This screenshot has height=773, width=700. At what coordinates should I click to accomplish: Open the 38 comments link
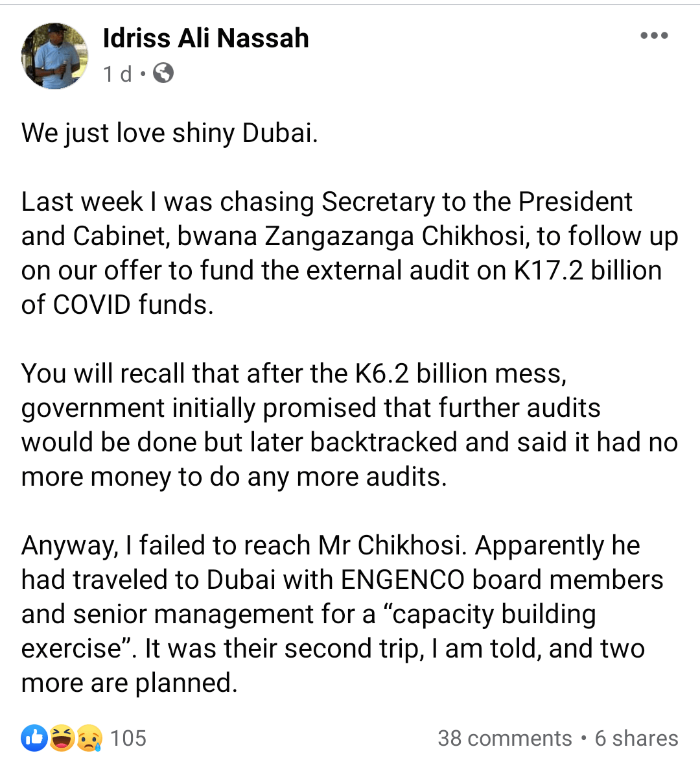[504, 738]
